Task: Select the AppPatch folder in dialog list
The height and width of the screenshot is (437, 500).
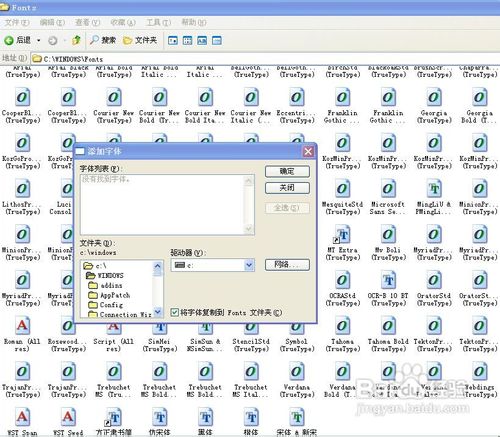Action: coord(109,295)
